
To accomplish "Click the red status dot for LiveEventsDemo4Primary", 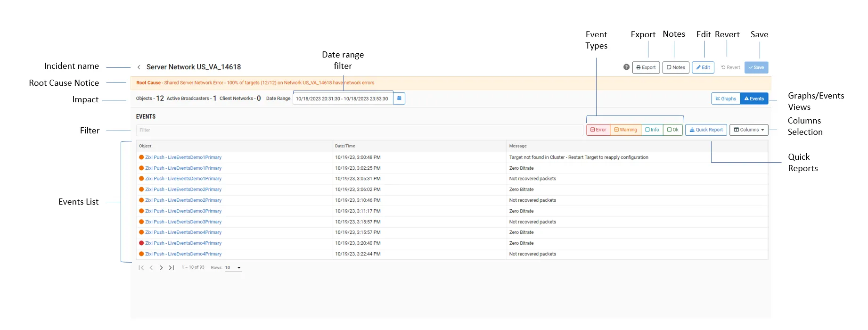I will click(141, 243).
